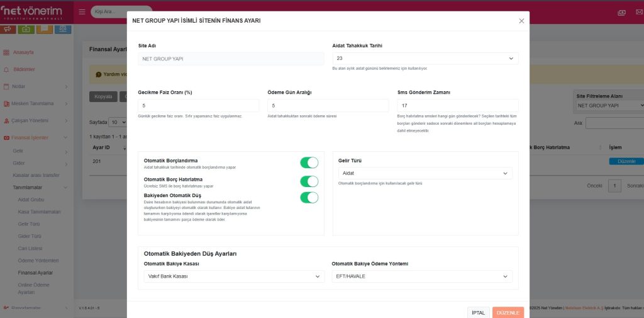Open the money icon in top bar
The height and width of the screenshot is (318, 644).
(621, 12)
